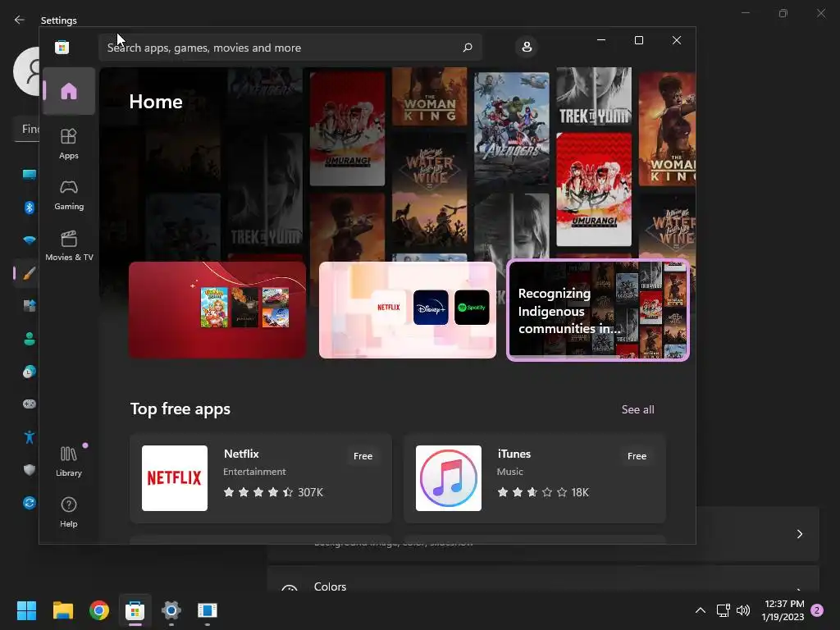Image resolution: width=840 pixels, height=630 pixels.
Task: Click the back arrow in Settings window
Action: (20, 20)
